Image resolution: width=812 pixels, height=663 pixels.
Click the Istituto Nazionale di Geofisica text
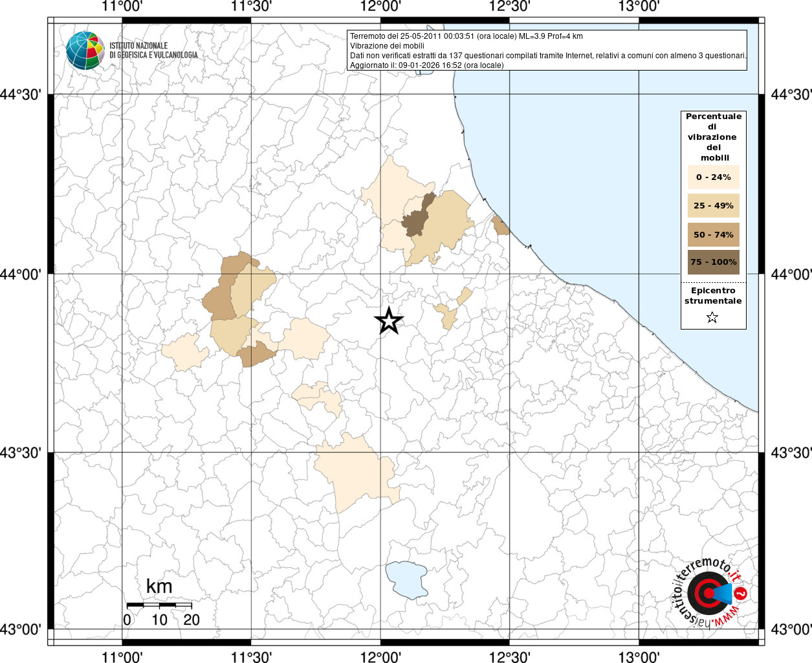pyautogui.click(x=153, y=51)
